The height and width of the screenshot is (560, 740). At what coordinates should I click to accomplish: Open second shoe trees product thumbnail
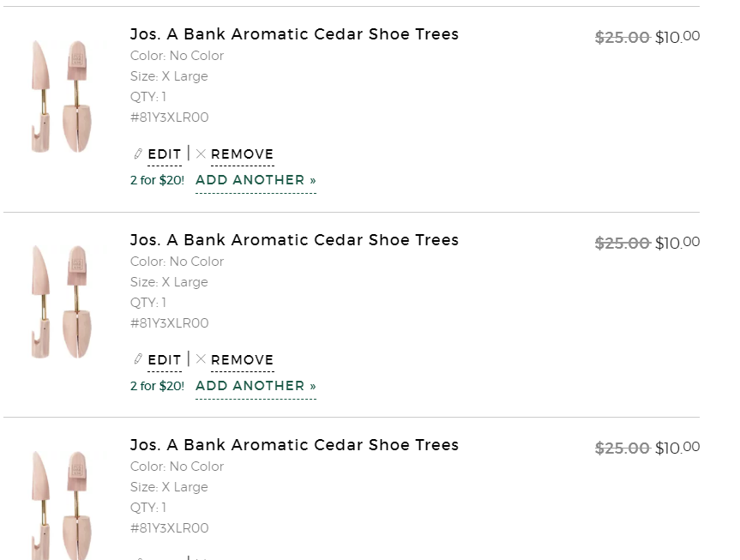62,302
